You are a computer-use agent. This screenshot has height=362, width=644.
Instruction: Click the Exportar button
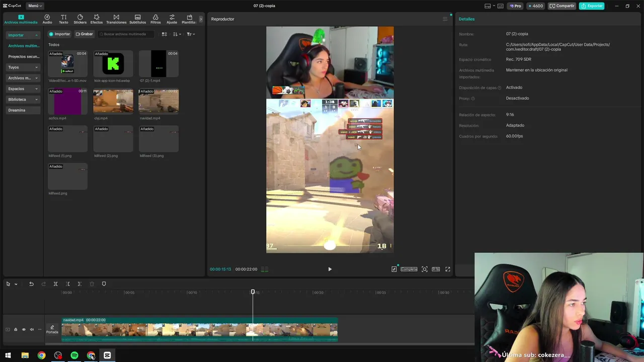pyautogui.click(x=592, y=6)
